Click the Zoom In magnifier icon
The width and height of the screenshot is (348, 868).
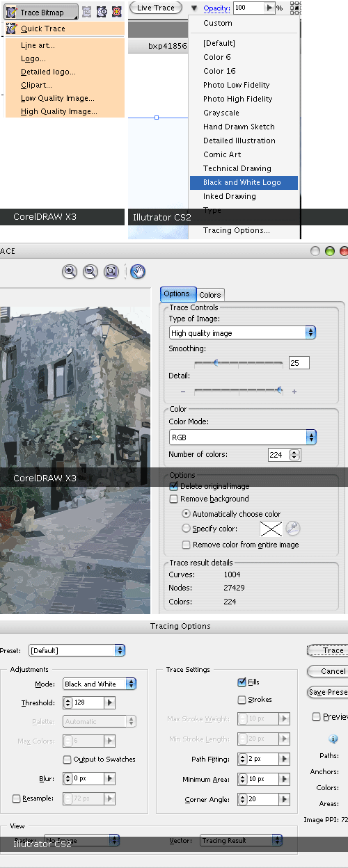69,272
